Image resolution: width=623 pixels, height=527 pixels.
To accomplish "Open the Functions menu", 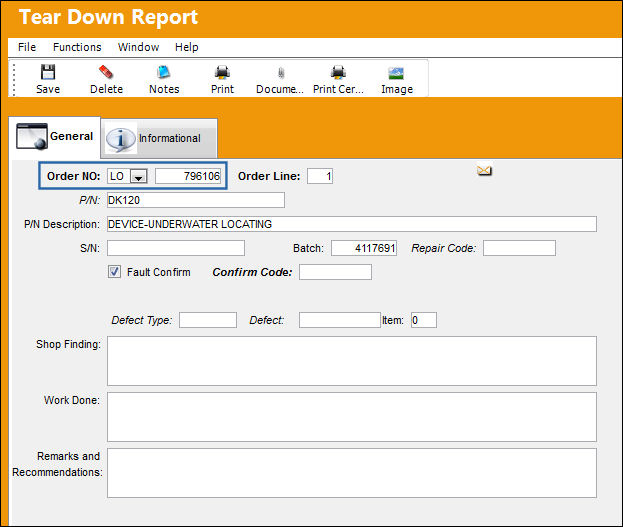I will tap(77, 47).
